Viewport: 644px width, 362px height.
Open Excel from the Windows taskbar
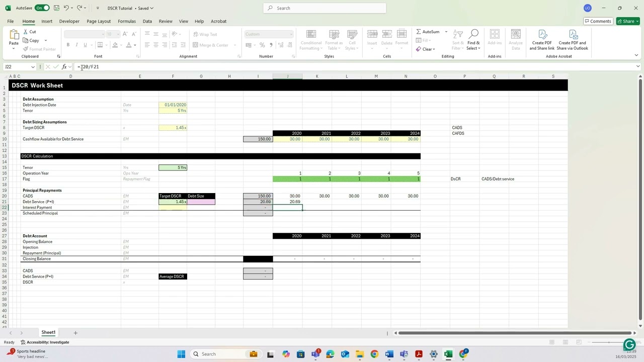pyautogui.click(x=448, y=354)
